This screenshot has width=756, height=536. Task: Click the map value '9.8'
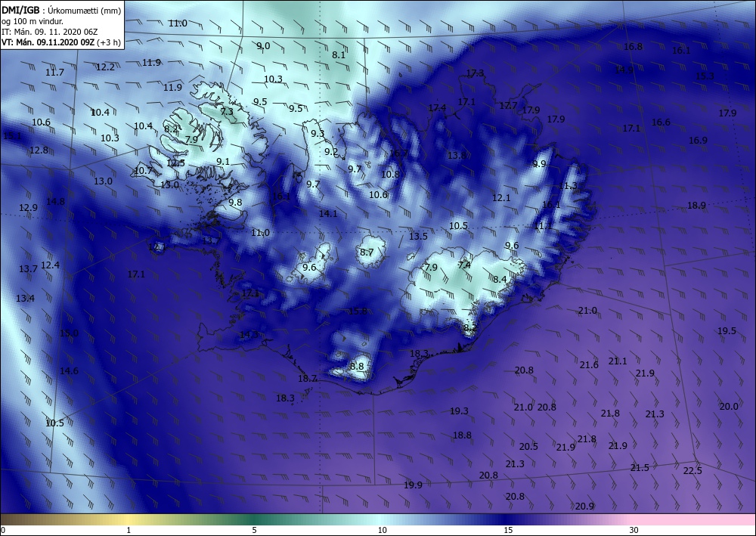pyautogui.click(x=235, y=203)
